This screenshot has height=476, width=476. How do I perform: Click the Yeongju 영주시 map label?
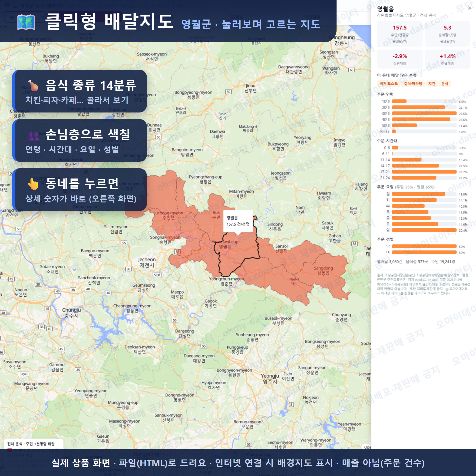[x=270, y=379]
